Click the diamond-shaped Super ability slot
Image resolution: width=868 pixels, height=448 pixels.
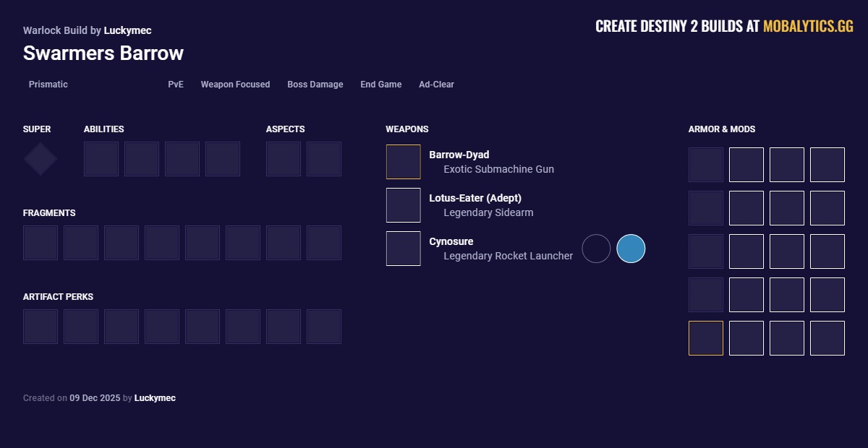[41, 159]
